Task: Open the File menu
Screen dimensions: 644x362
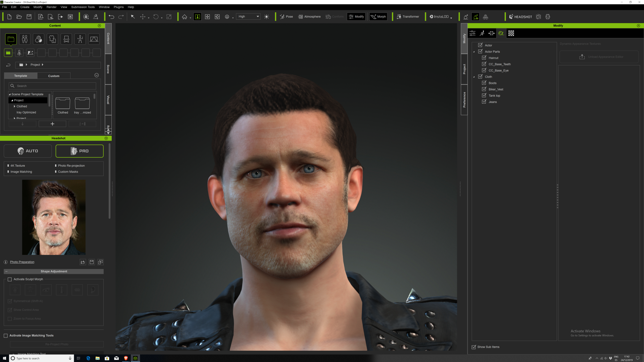Action: (5, 7)
